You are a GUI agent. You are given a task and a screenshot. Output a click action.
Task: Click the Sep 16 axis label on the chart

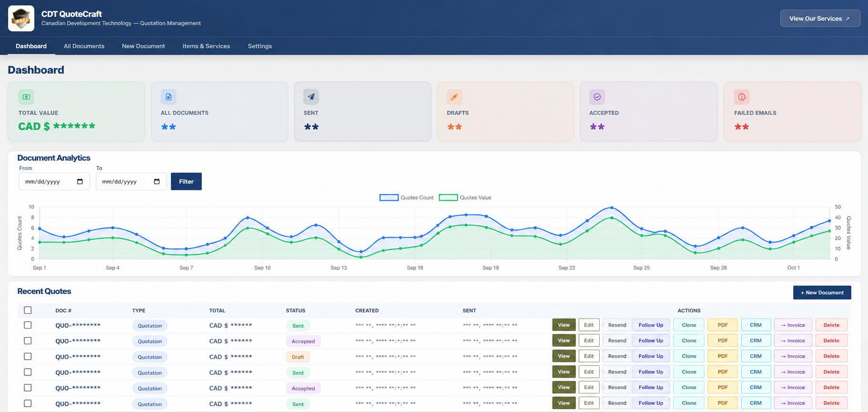pyautogui.click(x=415, y=268)
